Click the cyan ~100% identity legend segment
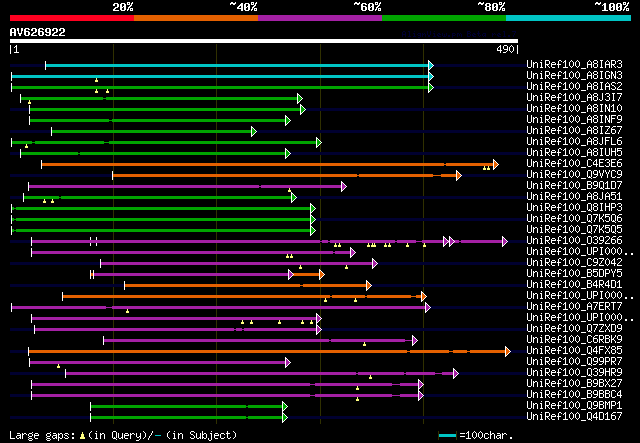Image resolution: width=640 pixels, height=443 pixels. [569, 18]
